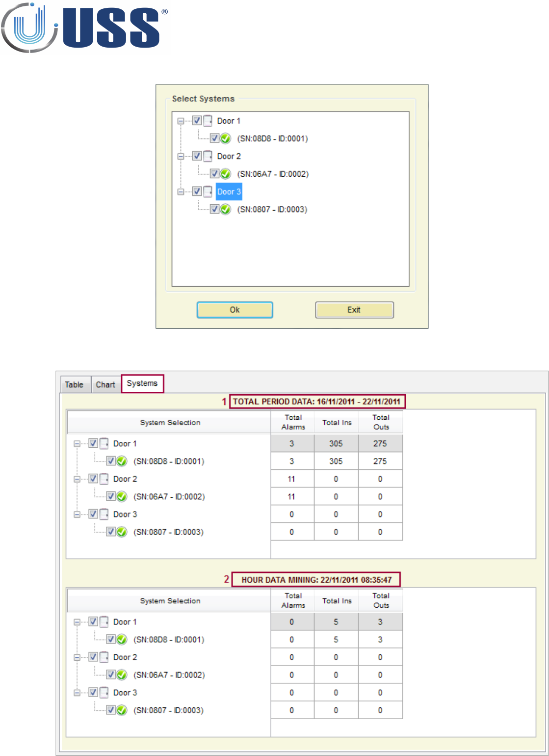This screenshot has width=549, height=756.
Task: Confirm selection with the Ok button
Action: point(235,310)
